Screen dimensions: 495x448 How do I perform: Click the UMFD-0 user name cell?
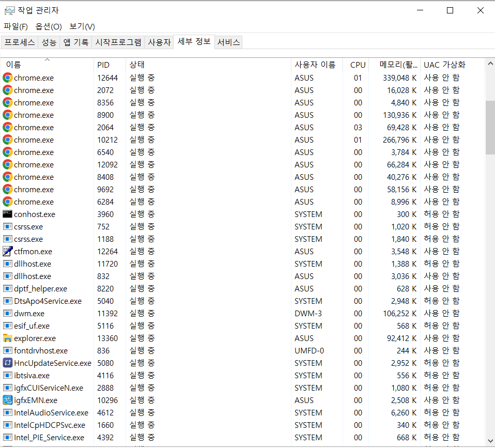(309, 351)
